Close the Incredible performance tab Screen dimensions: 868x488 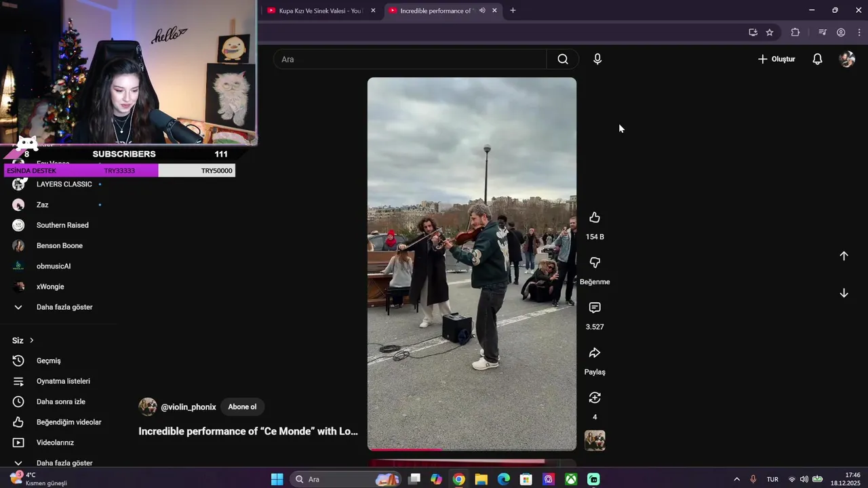tap(494, 10)
